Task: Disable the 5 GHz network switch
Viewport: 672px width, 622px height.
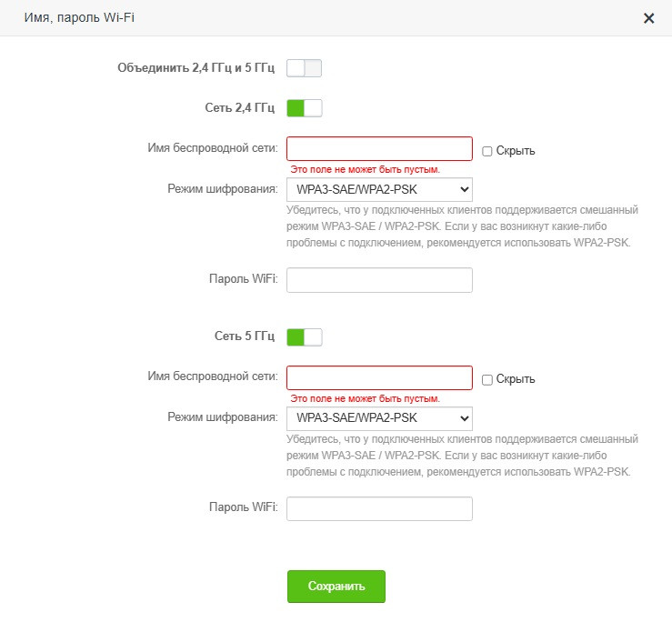Action: pos(304,337)
